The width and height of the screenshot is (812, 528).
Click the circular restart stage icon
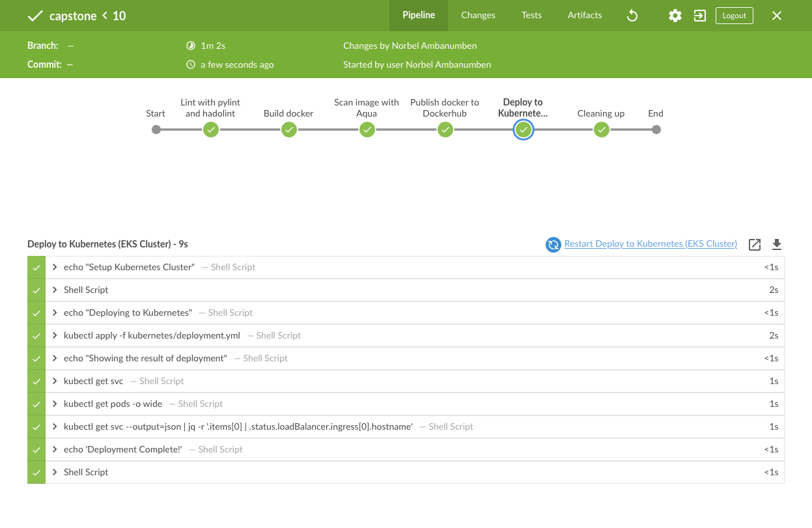(x=553, y=245)
